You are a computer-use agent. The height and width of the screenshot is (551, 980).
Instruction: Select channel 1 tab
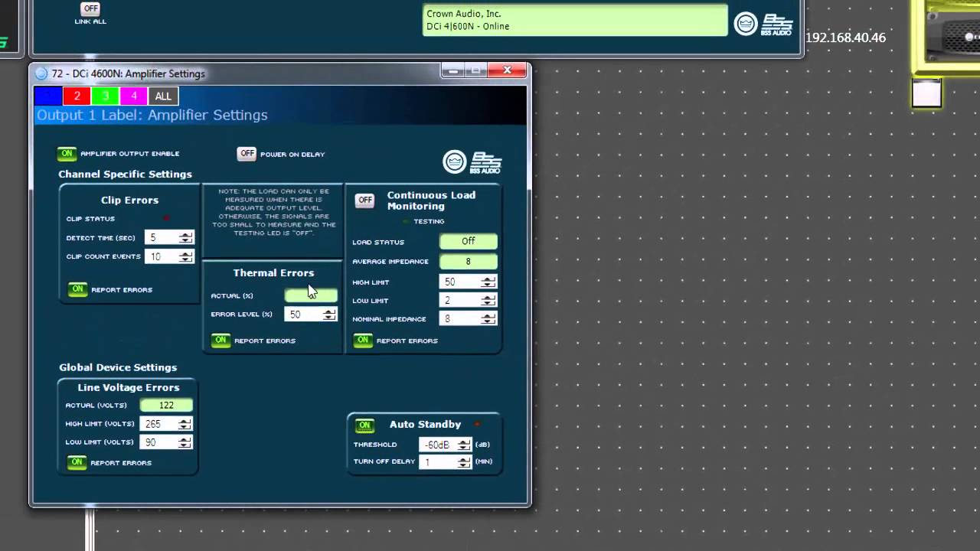(48, 96)
